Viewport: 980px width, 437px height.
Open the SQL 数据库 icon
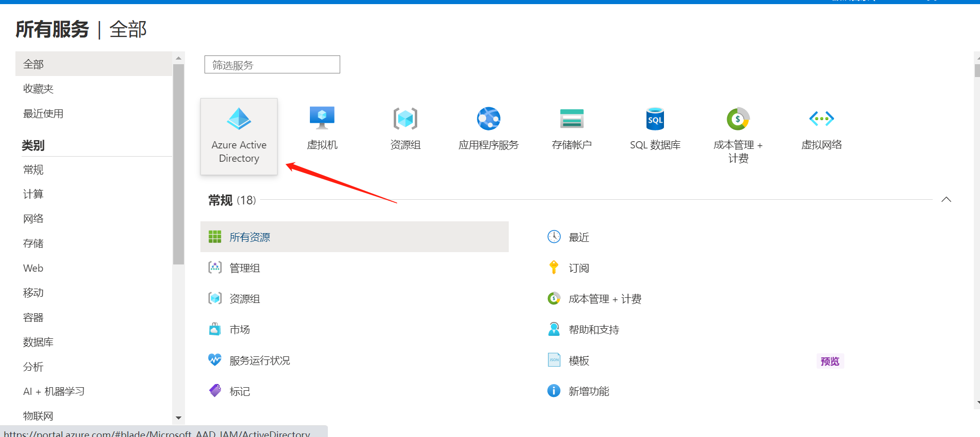tap(655, 119)
